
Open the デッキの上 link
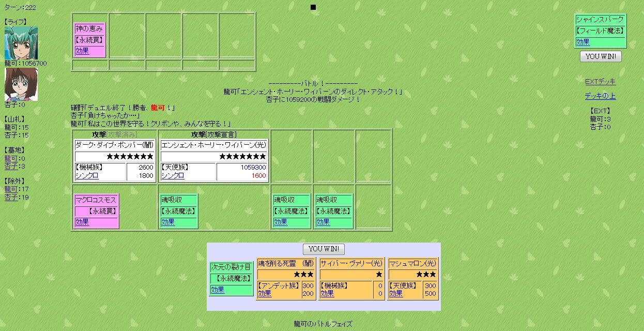(600, 96)
